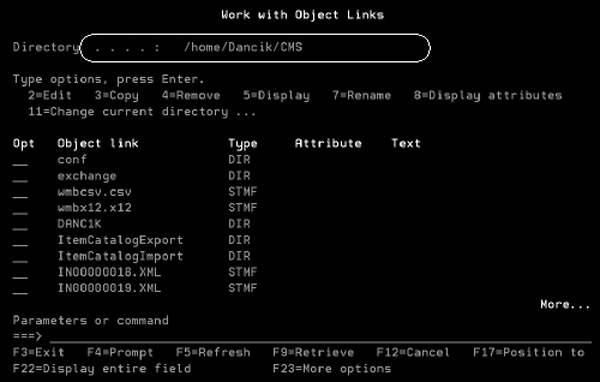The height and width of the screenshot is (382, 600).
Task: Click the ItemCatalogExport object link
Action: pos(120,240)
